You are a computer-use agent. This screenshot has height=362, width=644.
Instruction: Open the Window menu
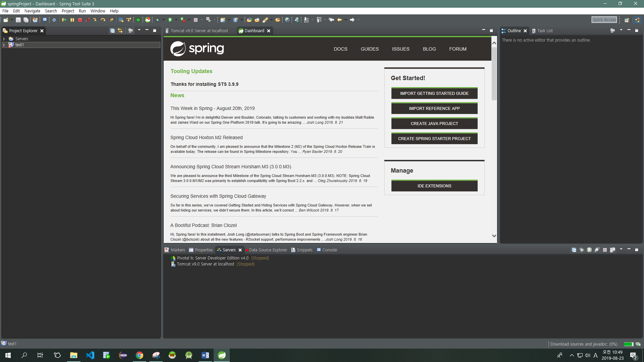[x=98, y=11]
